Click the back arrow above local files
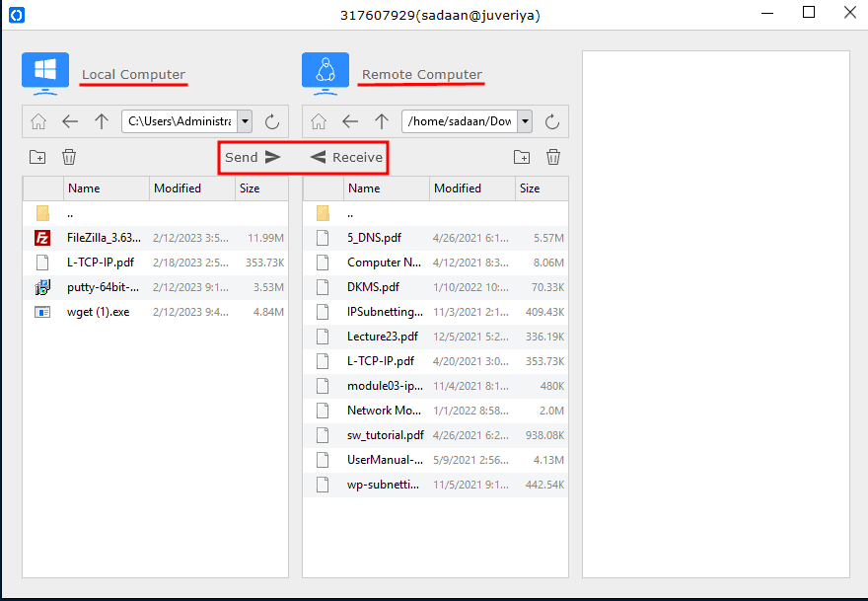 click(x=70, y=121)
